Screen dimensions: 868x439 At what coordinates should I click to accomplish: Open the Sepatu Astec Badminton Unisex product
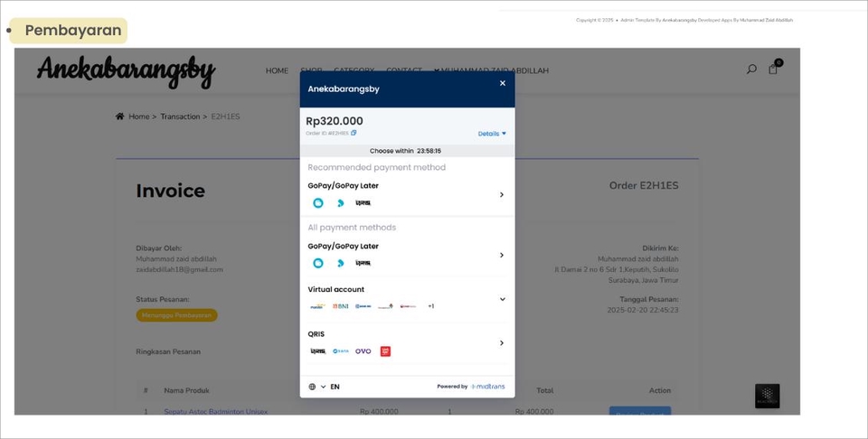(x=215, y=412)
